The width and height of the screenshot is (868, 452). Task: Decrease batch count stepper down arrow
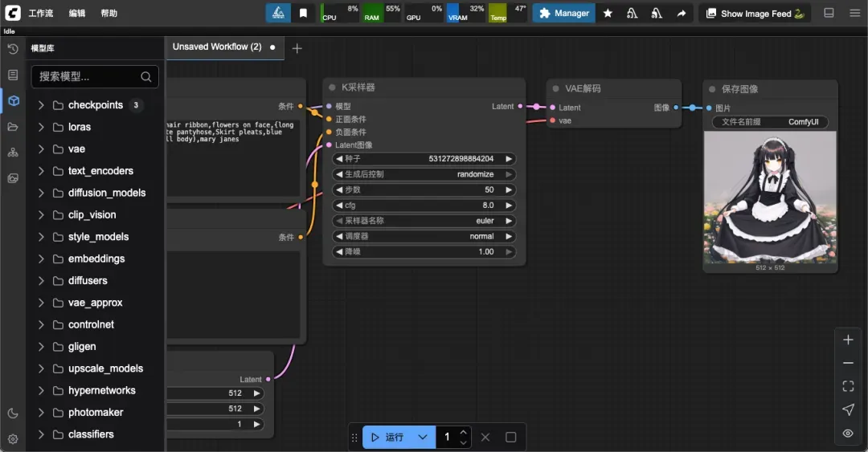click(x=464, y=442)
